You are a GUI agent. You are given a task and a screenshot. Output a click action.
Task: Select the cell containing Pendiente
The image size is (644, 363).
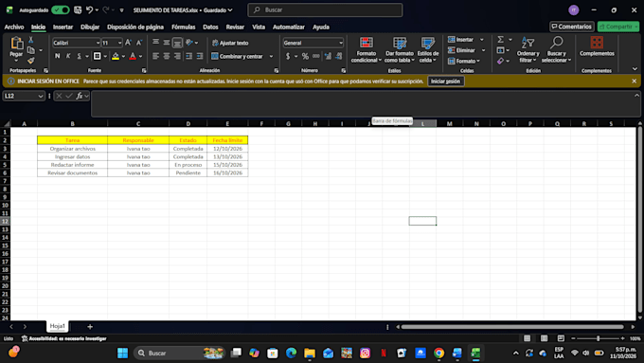pos(188,173)
